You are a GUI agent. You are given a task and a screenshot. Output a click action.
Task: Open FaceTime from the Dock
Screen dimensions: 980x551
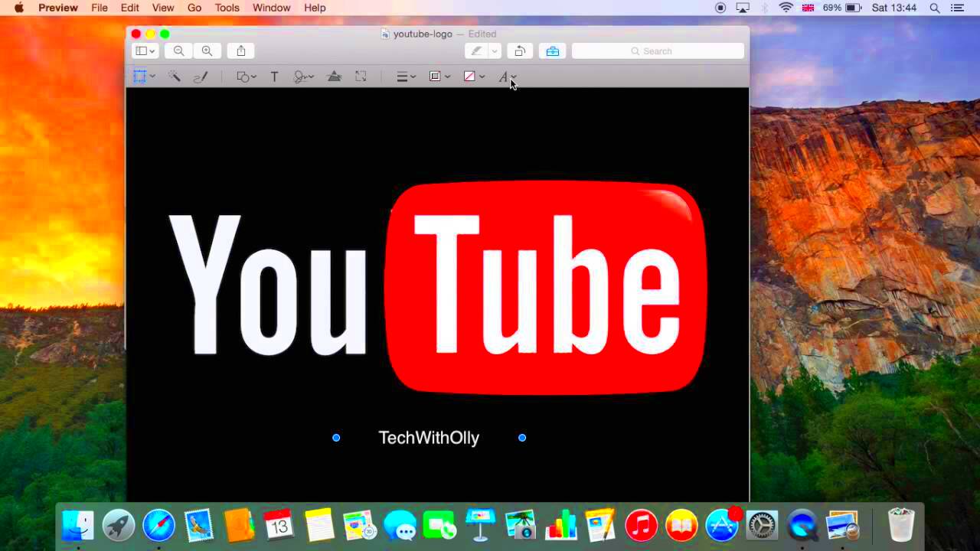tap(439, 526)
